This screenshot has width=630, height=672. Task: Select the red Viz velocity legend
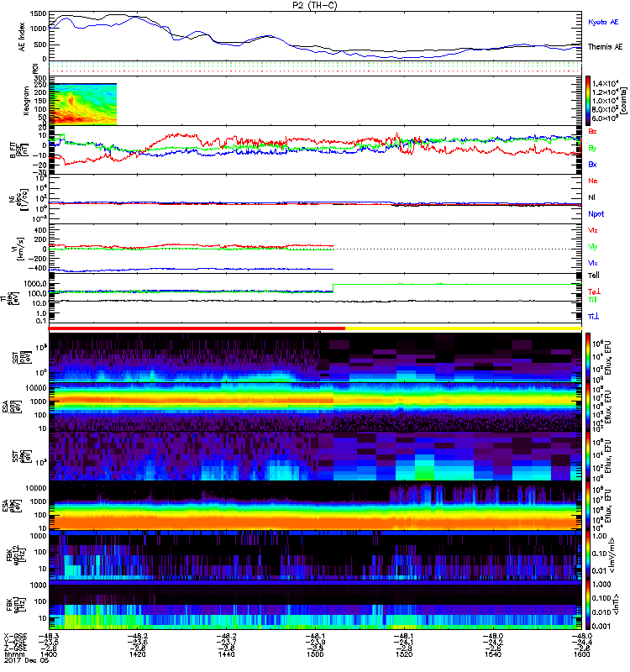point(593,230)
